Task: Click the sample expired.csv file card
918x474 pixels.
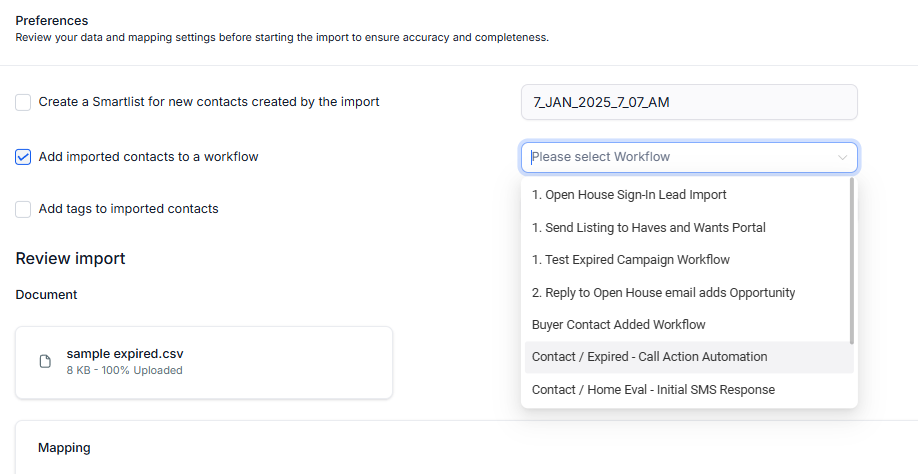Action: pos(204,362)
